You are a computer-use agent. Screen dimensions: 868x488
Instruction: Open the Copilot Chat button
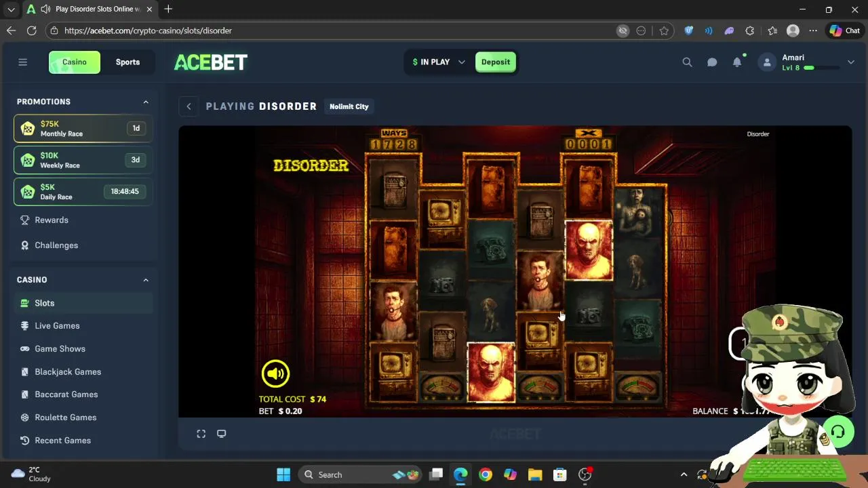point(844,30)
